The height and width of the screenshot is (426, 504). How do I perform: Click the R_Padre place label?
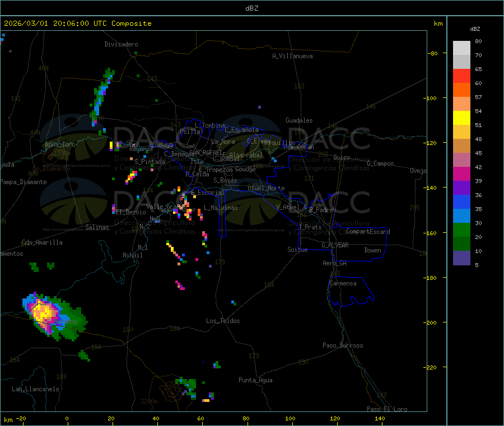tap(321, 210)
